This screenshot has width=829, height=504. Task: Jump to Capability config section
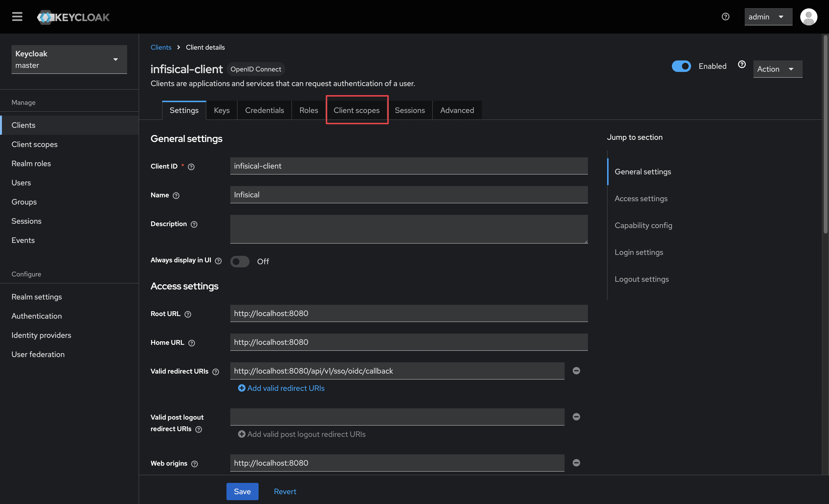pos(643,225)
